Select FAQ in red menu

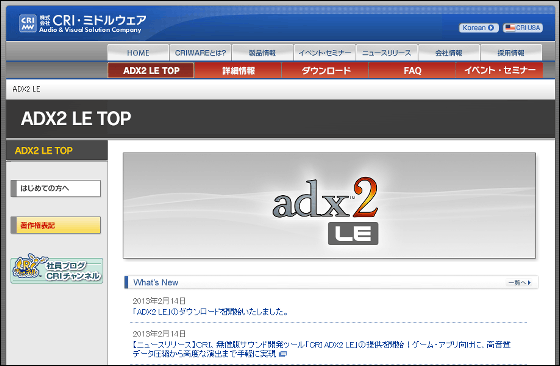pos(412,70)
